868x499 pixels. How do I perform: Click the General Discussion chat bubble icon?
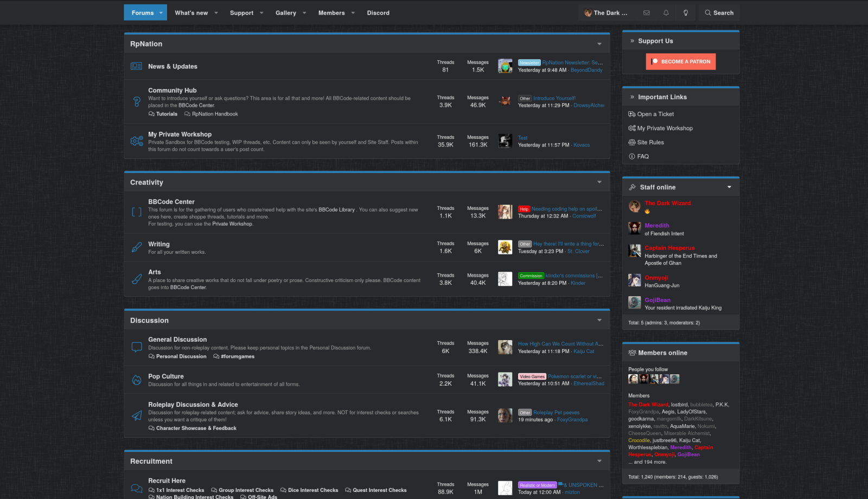tap(137, 347)
